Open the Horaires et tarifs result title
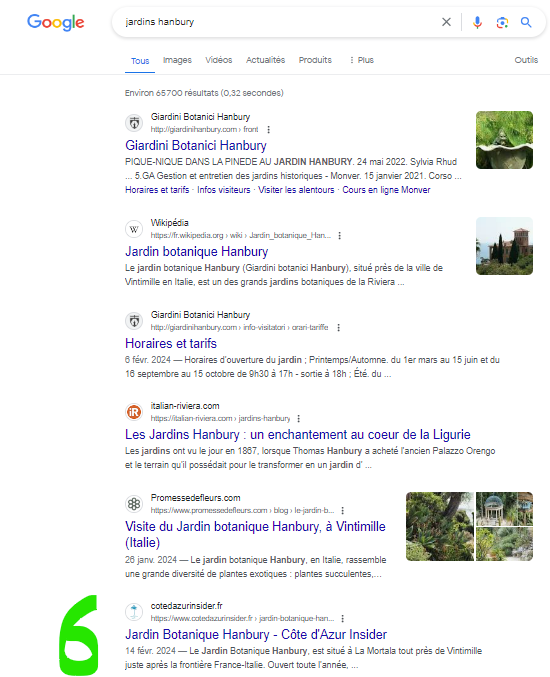This screenshot has width=550, height=677. (171, 344)
